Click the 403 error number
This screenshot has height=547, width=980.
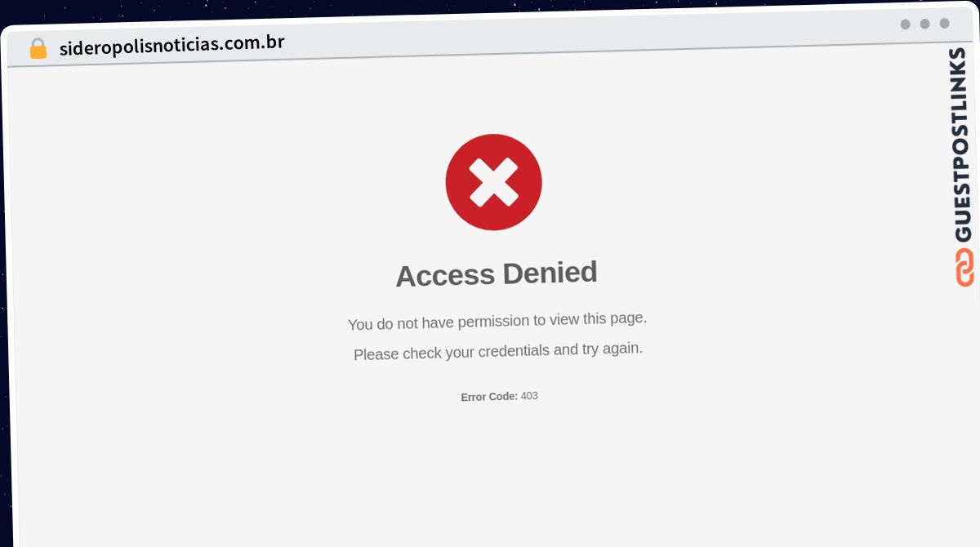pos(529,396)
